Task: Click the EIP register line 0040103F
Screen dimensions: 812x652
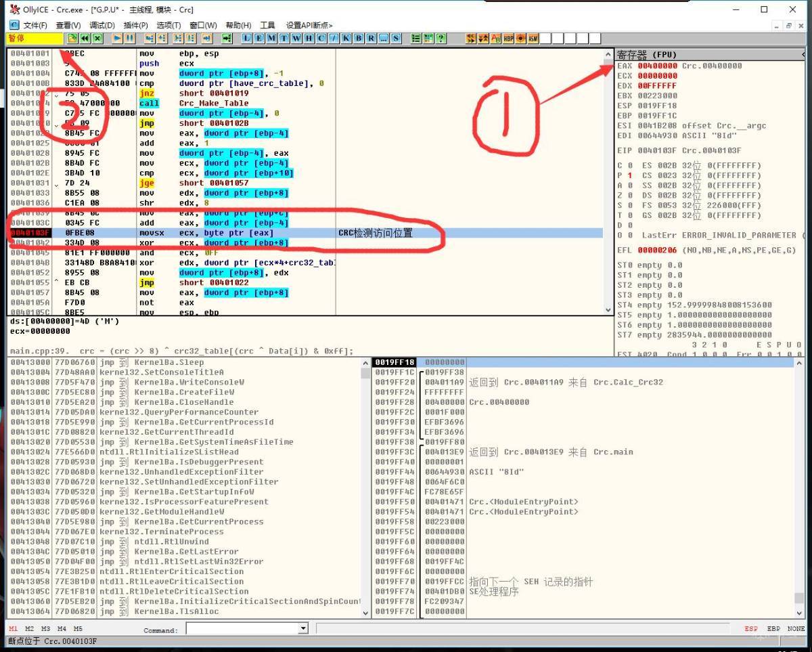Action: coord(679,150)
